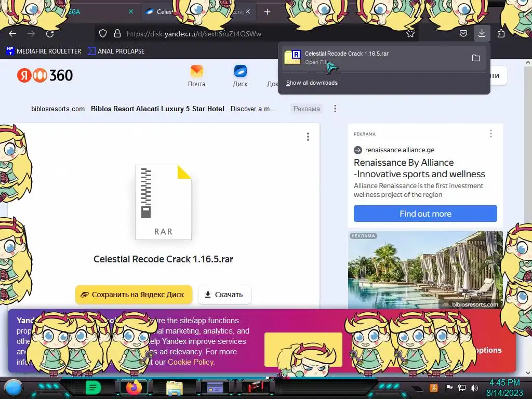Viewport: 532px width, 399px height.
Task: Close the Celestial Recode tab
Action: 248,12
